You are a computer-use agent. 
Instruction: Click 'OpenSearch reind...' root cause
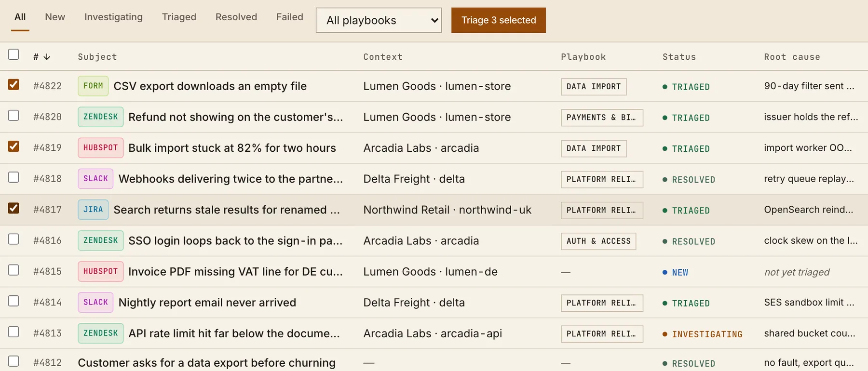[x=809, y=210]
